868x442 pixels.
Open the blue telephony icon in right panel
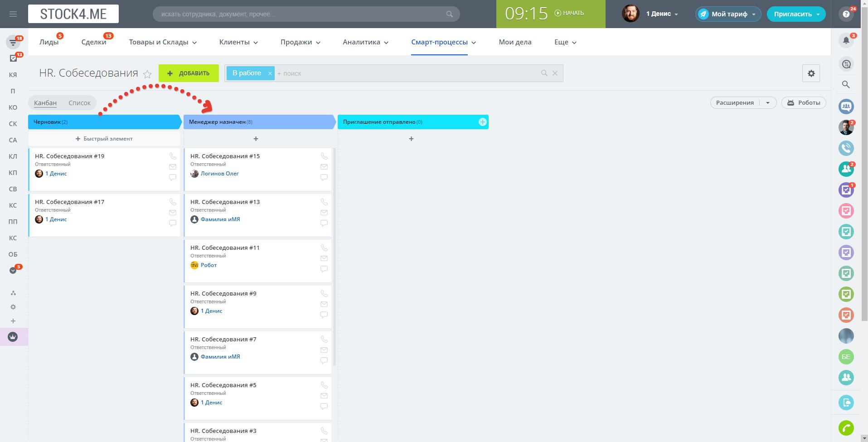pyautogui.click(x=846, y=148)
